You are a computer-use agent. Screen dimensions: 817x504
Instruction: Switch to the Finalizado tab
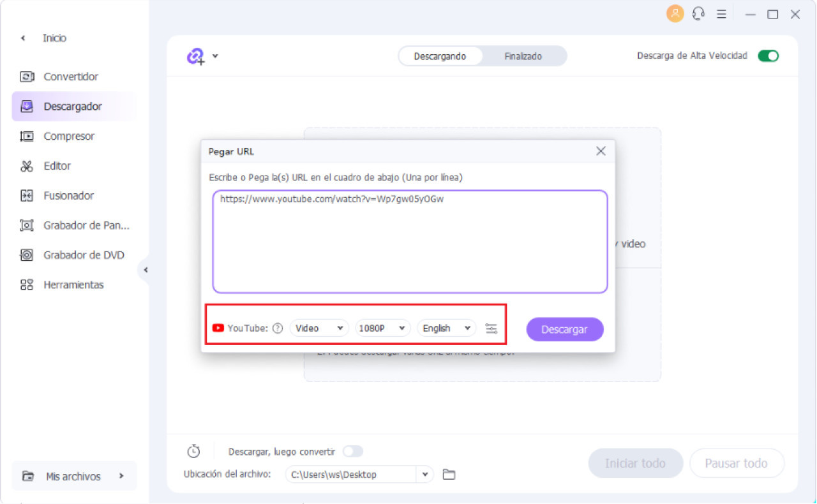tap(523, 56)
